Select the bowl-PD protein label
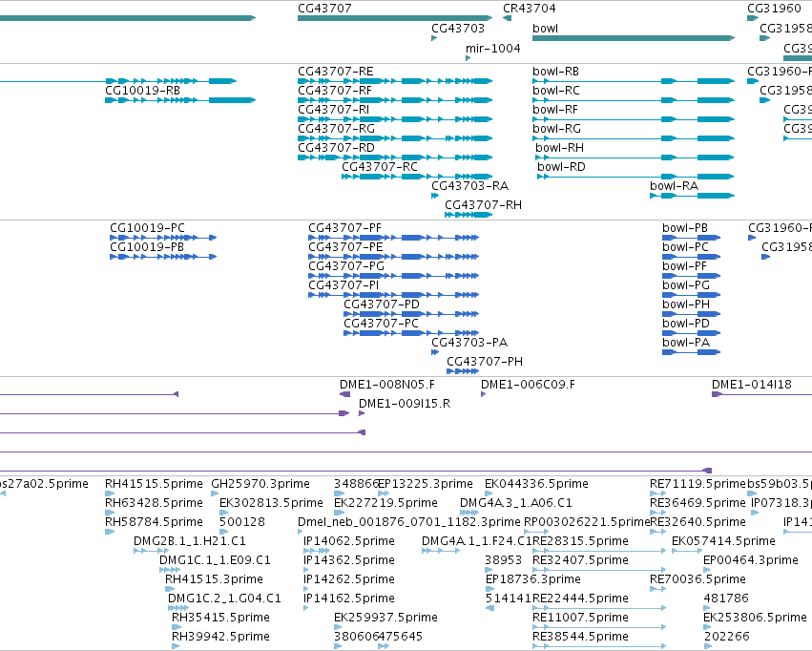 (686, 324)
